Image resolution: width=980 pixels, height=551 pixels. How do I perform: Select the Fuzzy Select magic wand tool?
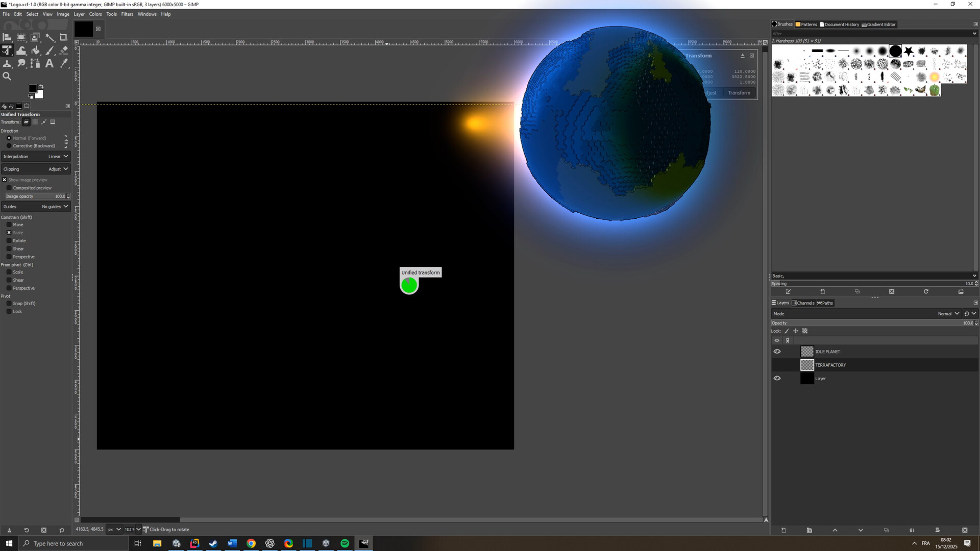pyautogui.click(x=51, y=37)
